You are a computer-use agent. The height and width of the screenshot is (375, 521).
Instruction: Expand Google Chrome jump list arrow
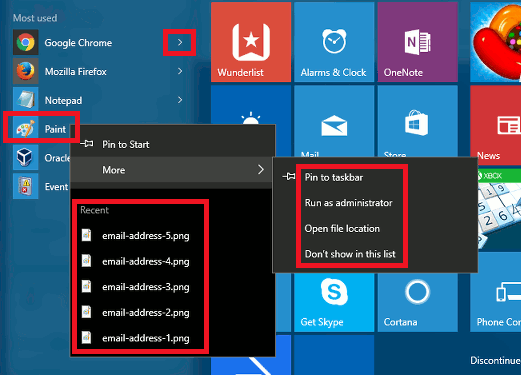[x=180, y=42]
